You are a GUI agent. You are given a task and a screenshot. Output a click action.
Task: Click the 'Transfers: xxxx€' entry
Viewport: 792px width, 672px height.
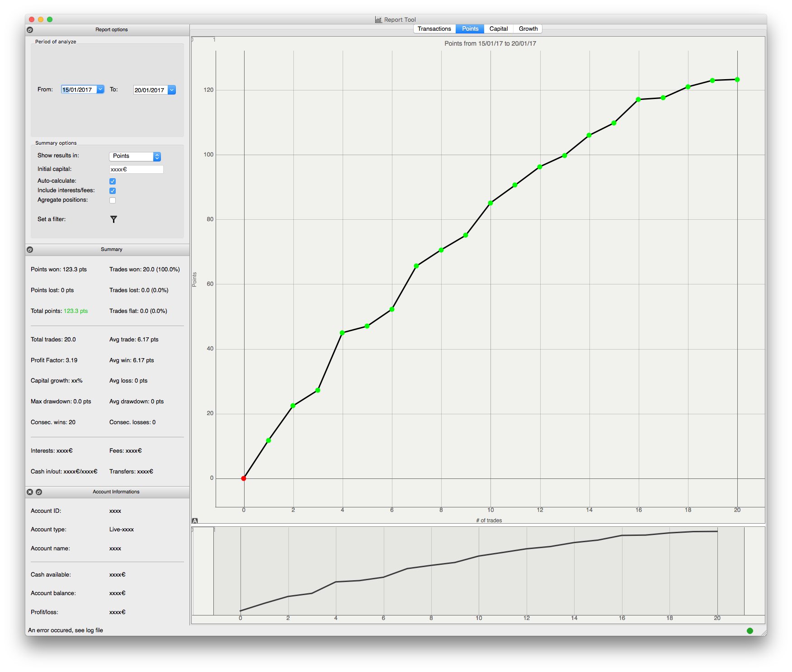tap(132, 472)
